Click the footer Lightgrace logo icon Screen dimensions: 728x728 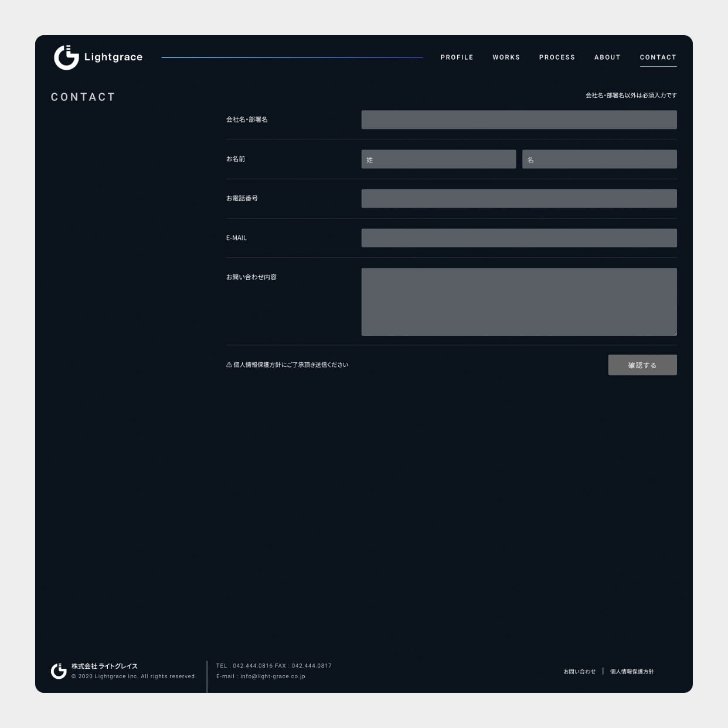[59, 671]
